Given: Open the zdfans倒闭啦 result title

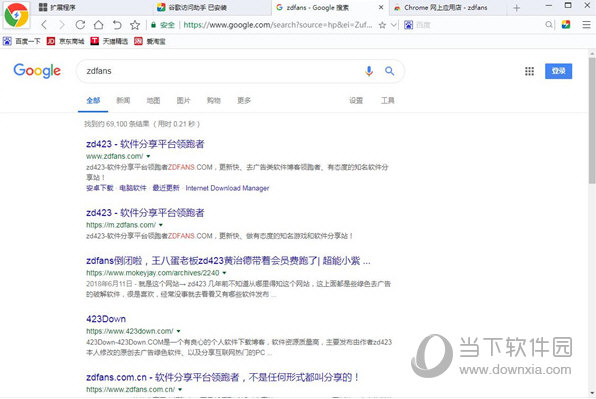Looking at the screenshot, I should pyautogui.click(x=228, y=261).
